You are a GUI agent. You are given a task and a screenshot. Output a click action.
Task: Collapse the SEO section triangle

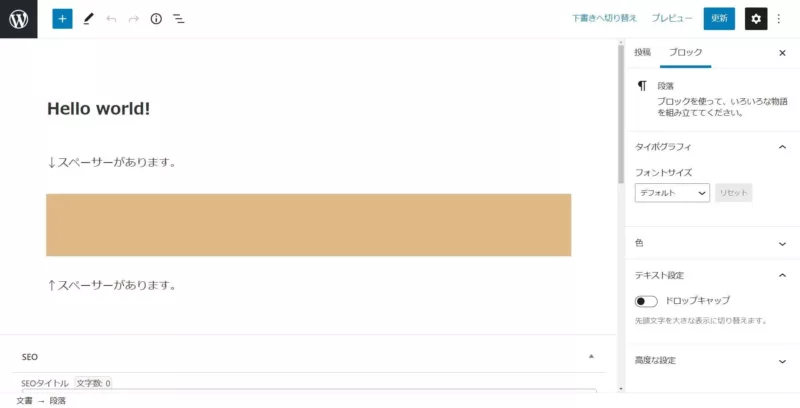click(x=591, y=356)
